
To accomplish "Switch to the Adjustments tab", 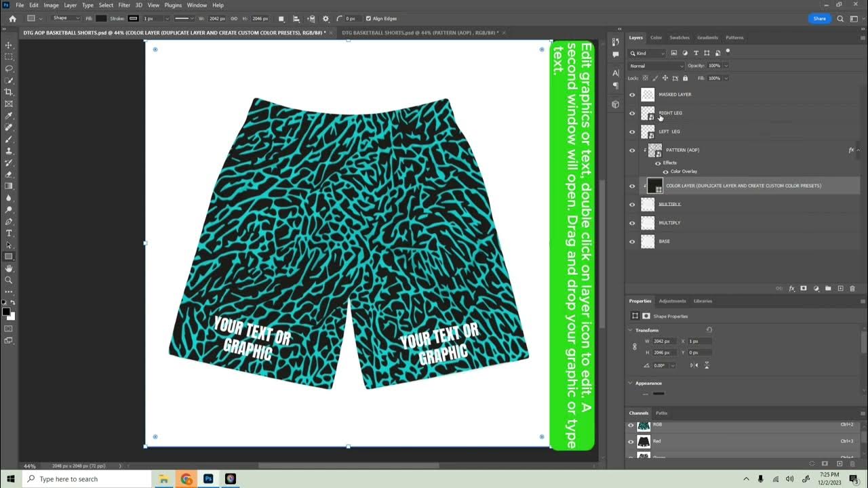I will 672,301.
